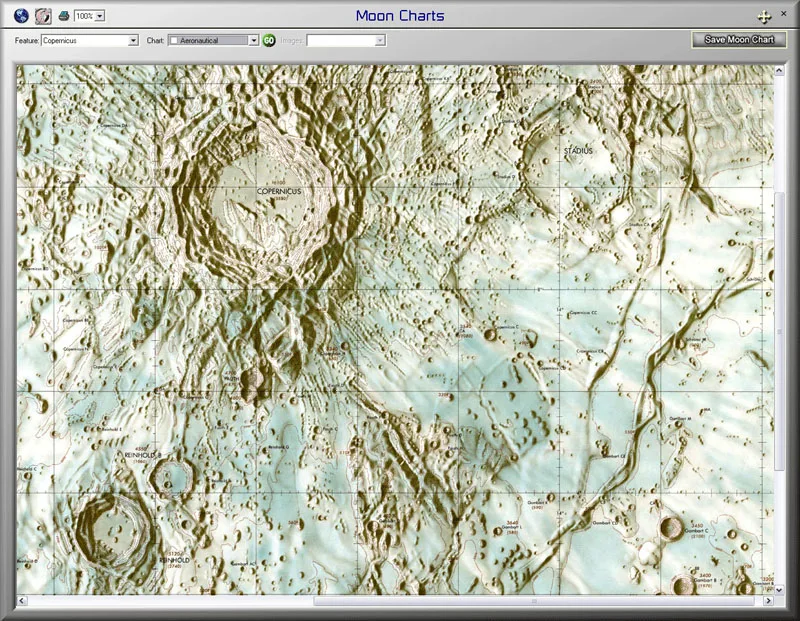Viewport: 800px width, 621px height.
Task: Close the Moon Charts window
Action: (784, 14)
